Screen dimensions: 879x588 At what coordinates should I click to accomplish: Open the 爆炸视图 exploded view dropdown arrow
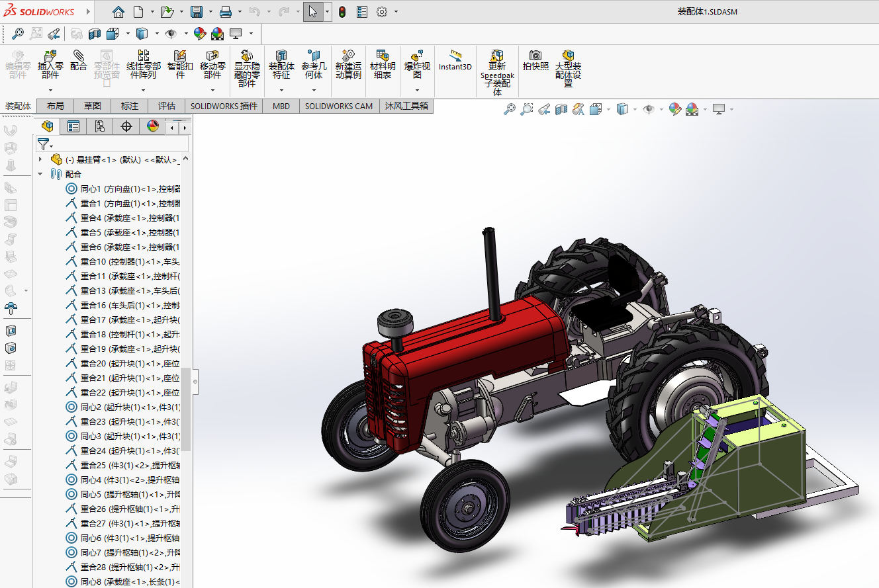pos(417,89)
